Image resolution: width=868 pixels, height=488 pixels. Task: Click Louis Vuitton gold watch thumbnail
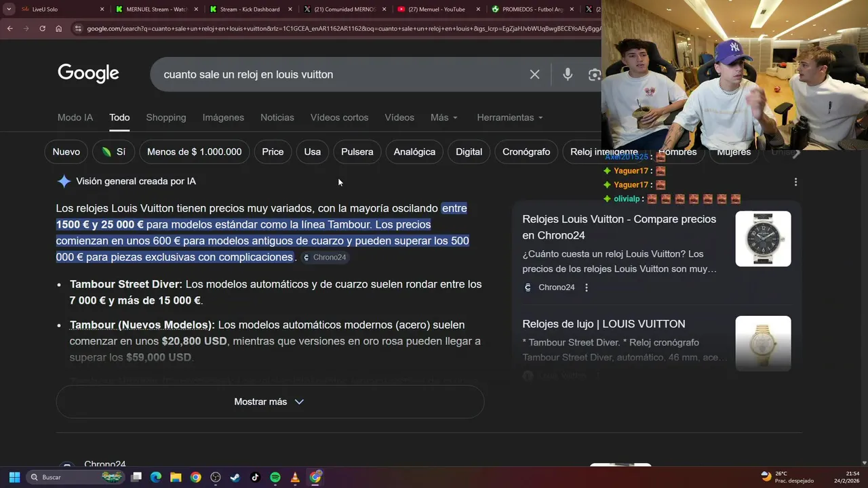[x=763, y=344]
